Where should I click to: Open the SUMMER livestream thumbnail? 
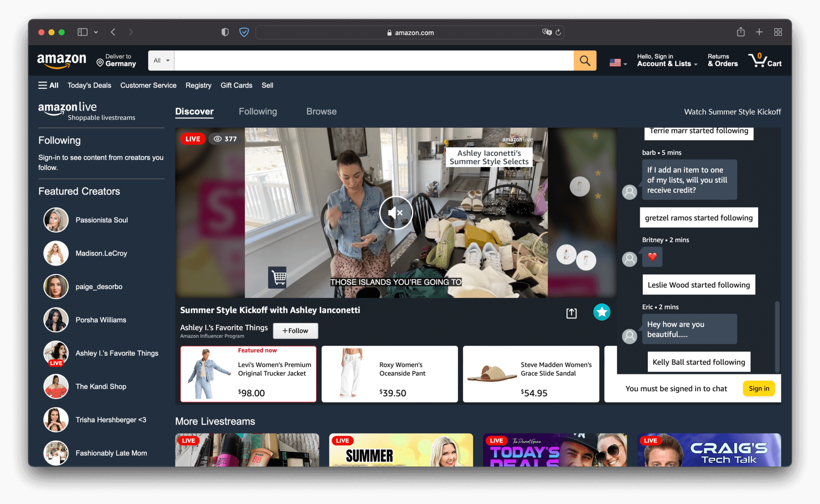pos(401,450)
